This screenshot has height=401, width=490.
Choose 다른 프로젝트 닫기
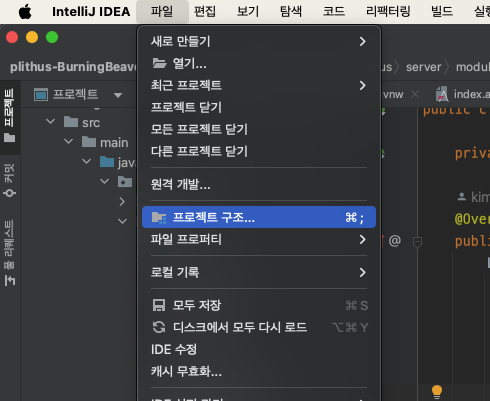259,151
